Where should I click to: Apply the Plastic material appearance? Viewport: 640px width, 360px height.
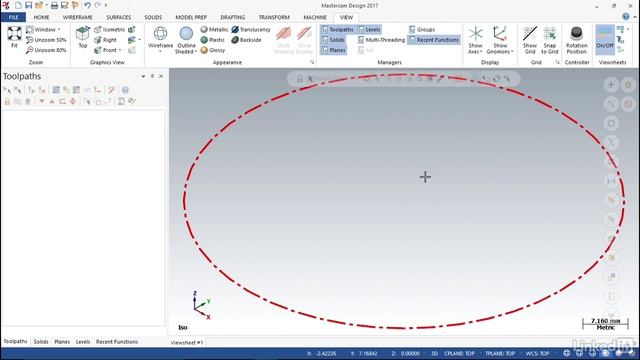(x=213, y=40)
